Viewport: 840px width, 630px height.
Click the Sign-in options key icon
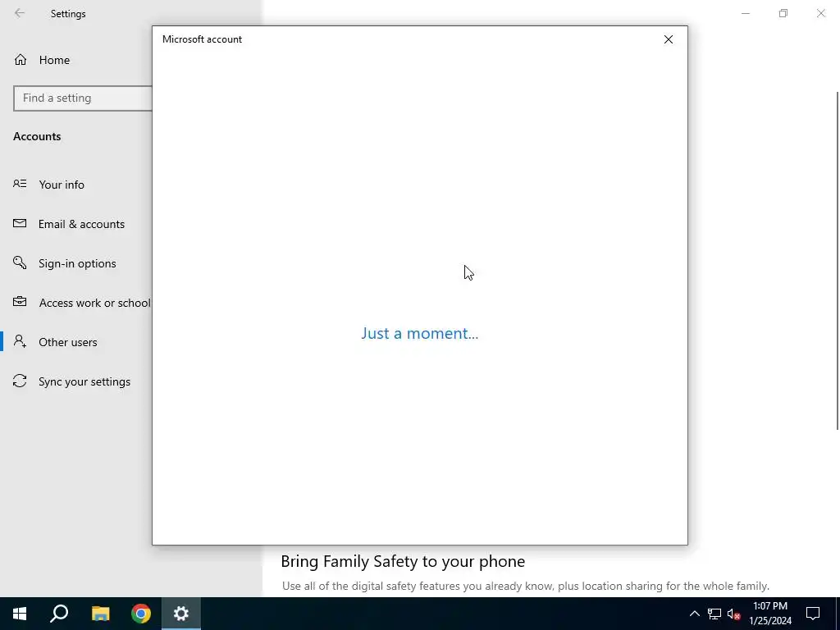pyautogui.click(x=20, y=262)
